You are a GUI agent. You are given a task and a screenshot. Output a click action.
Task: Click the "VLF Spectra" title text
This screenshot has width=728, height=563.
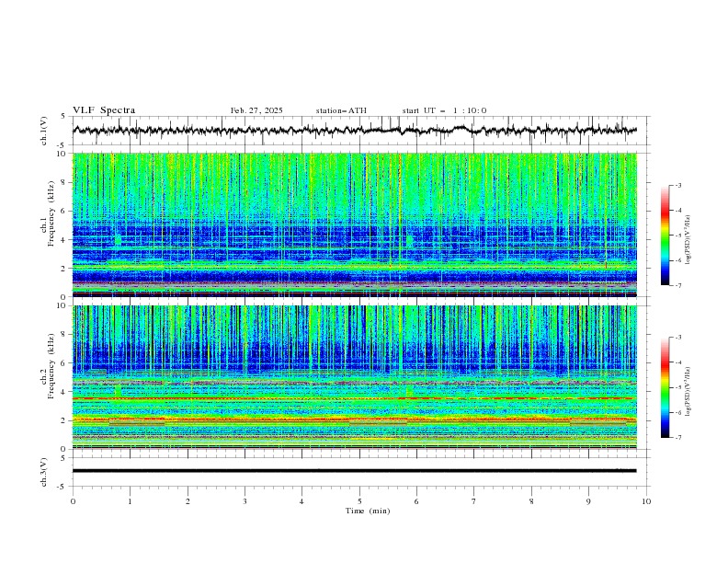point(104,110)
